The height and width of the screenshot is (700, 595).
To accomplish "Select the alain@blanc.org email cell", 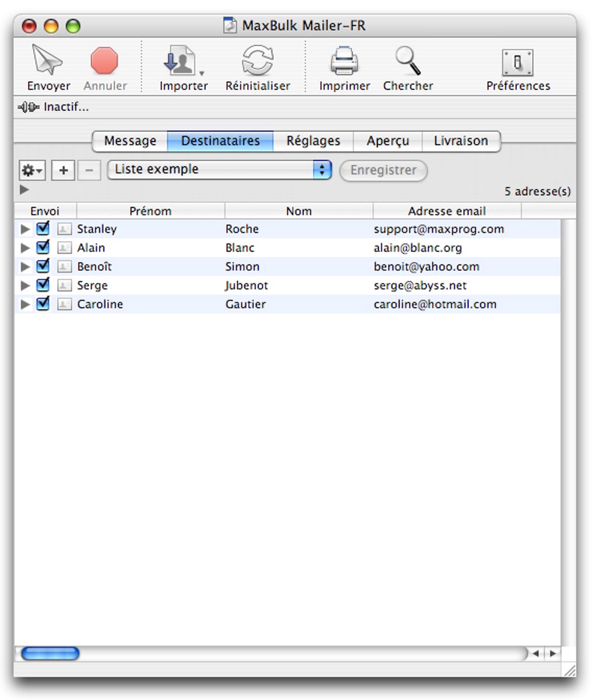I will pyautogui.click(x=418, y=248).
